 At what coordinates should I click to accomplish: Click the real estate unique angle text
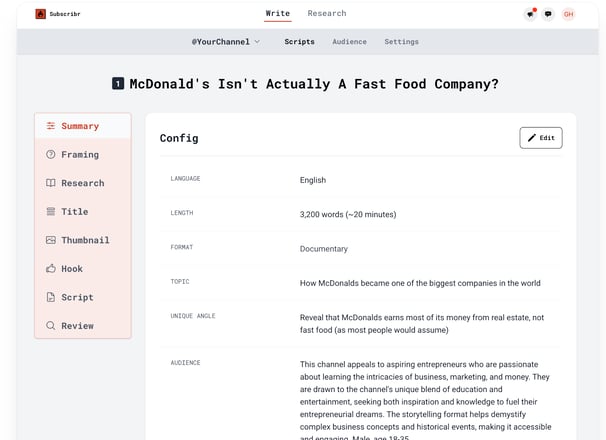[x=422, y=324]
